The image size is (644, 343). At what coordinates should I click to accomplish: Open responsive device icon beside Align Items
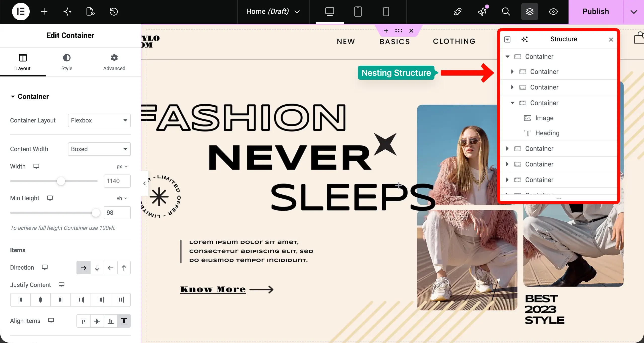(x=51, y=321)
